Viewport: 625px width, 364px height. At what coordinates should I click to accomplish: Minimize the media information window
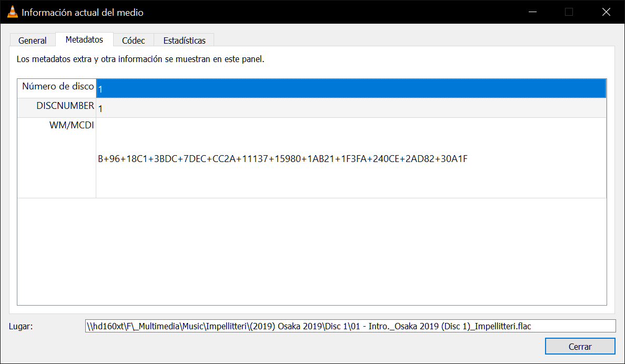click(532, 12)
